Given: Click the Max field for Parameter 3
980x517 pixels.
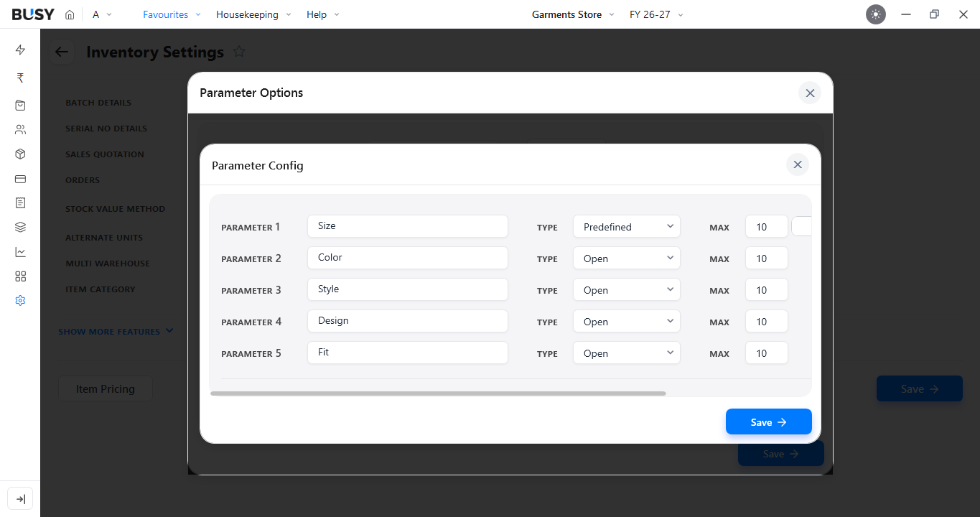Looking at the screenshot, I should [x=767, y=289].
